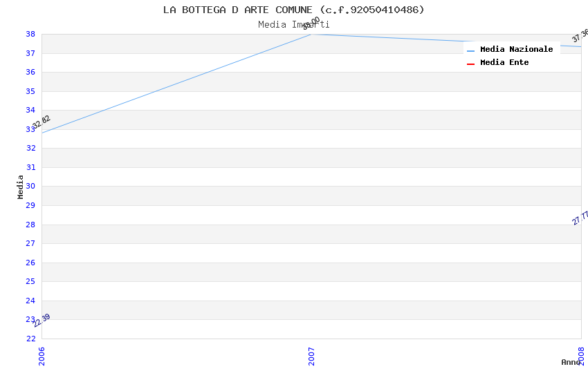Click the 2007 x-axis label
Screen dimensions: 588x380
(311, 356)
